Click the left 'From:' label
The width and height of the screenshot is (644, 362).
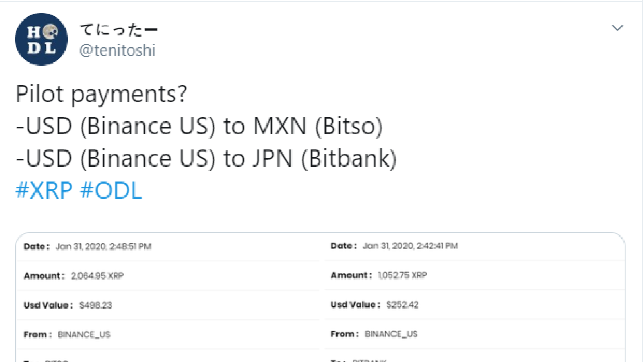37,335
